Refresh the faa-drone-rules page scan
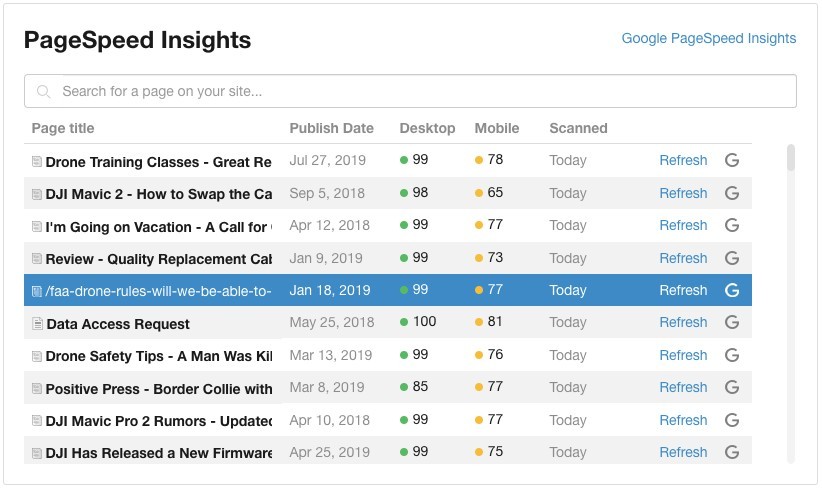 point(683,290)
